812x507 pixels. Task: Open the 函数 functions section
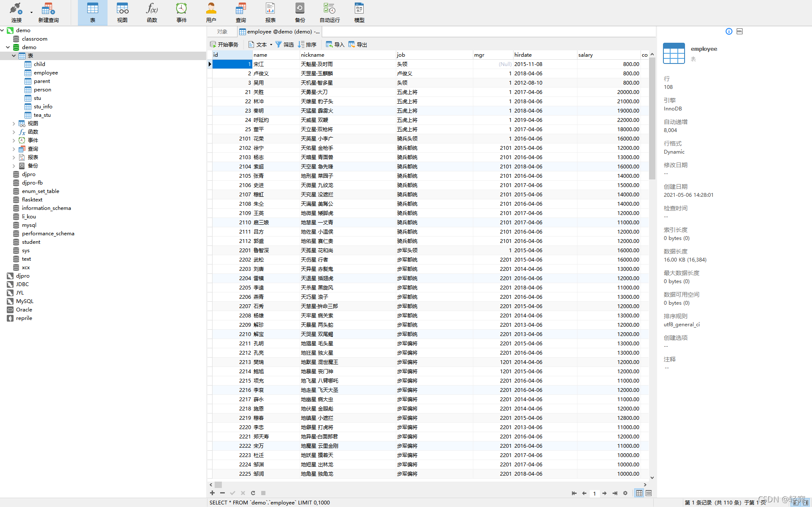[x=152, y=13]
